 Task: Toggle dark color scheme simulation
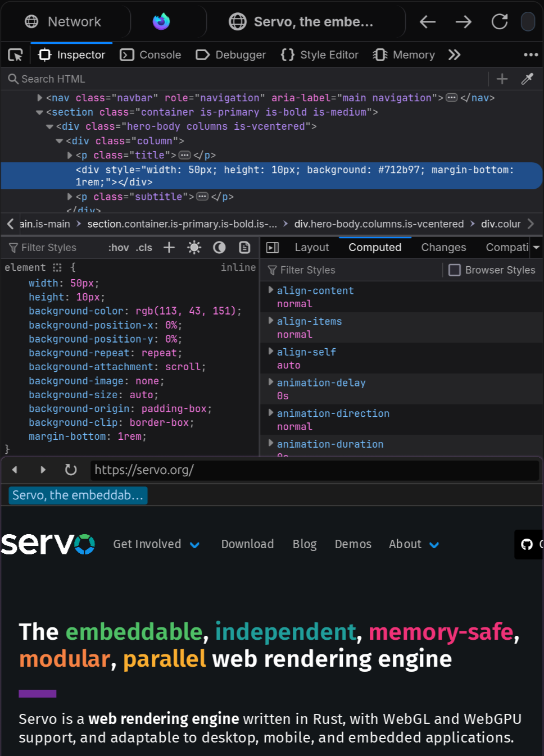[x=219, y=248]
